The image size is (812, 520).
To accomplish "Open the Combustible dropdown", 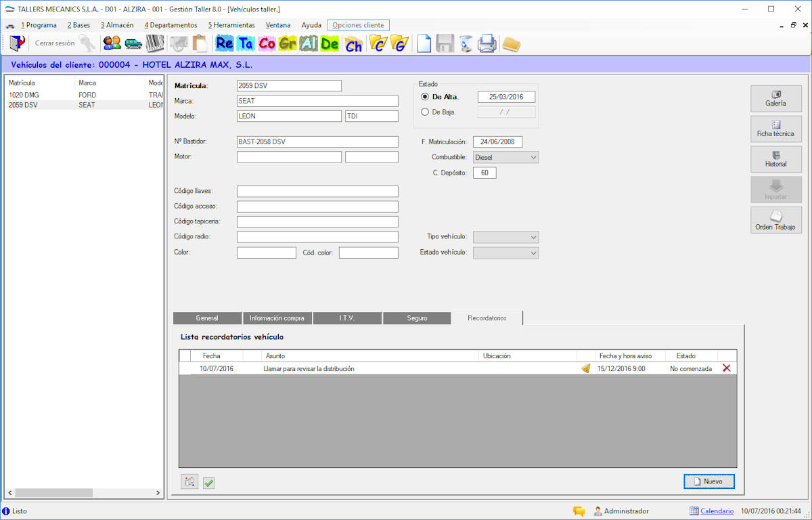I will (506, 157).
